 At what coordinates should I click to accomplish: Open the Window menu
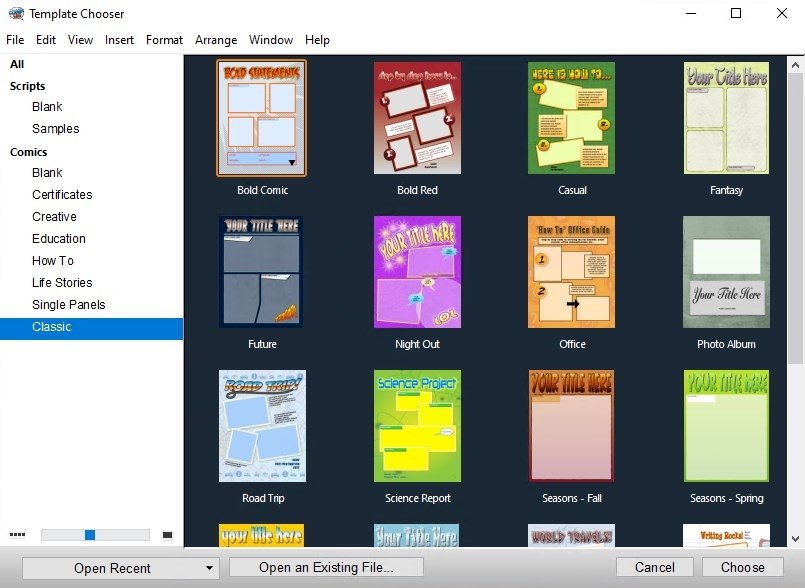point(271,40)
